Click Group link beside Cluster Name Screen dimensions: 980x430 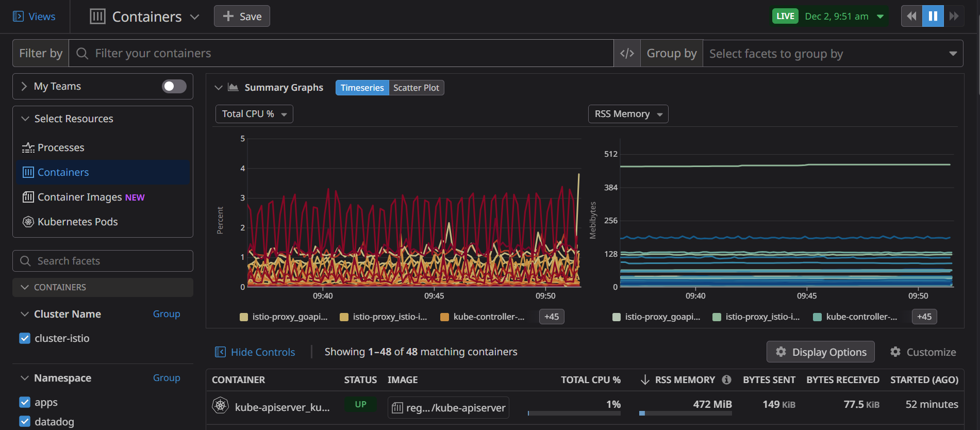tap(167, 313)
